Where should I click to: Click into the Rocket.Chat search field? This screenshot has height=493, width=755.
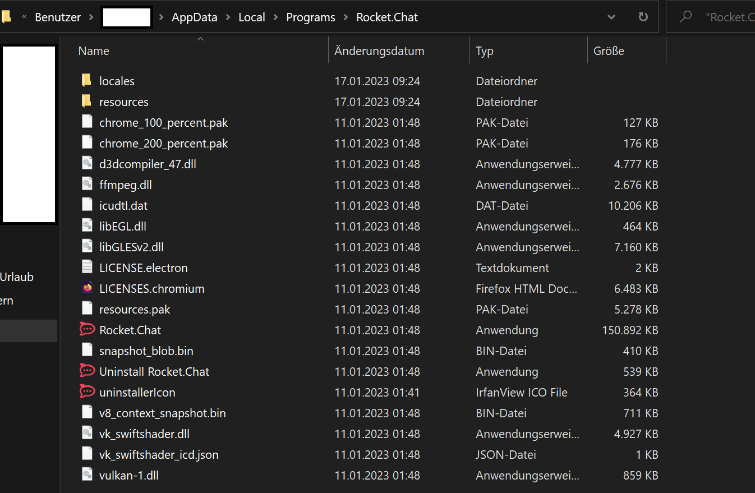725,17
